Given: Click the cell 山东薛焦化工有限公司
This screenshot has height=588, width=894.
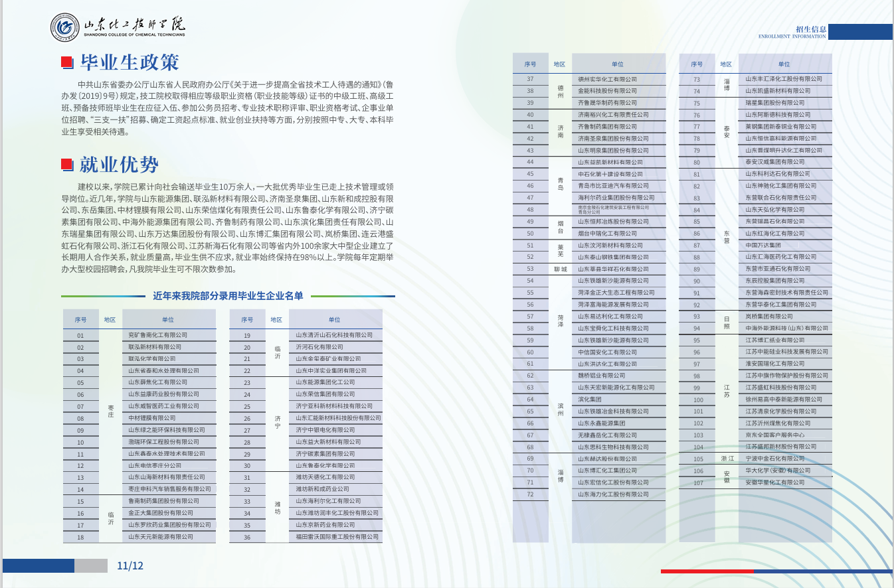Looking at the screenshot, I should pos(158,382).
